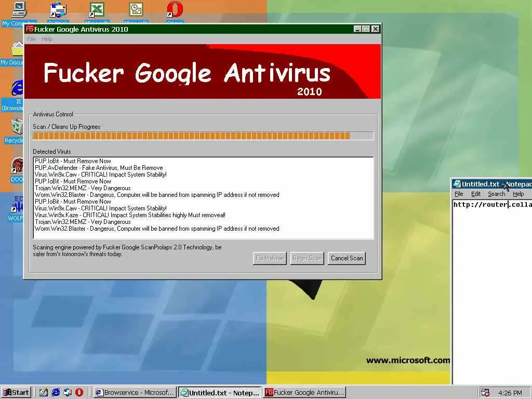This screenshot has height=399, width=532.
Task: Close the antivirus window
Action: pyautogui.click(x=375, y=29)
